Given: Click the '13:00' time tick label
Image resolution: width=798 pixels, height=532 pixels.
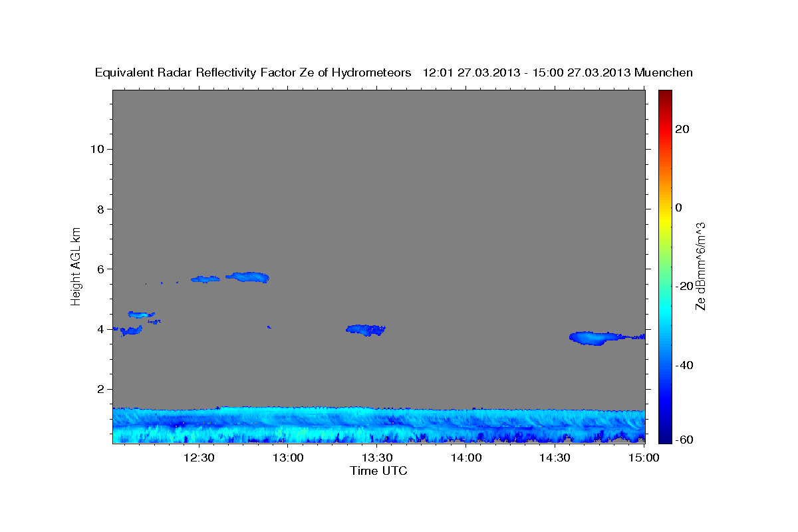Looking at the screenshot, I should tap(288, 458).
